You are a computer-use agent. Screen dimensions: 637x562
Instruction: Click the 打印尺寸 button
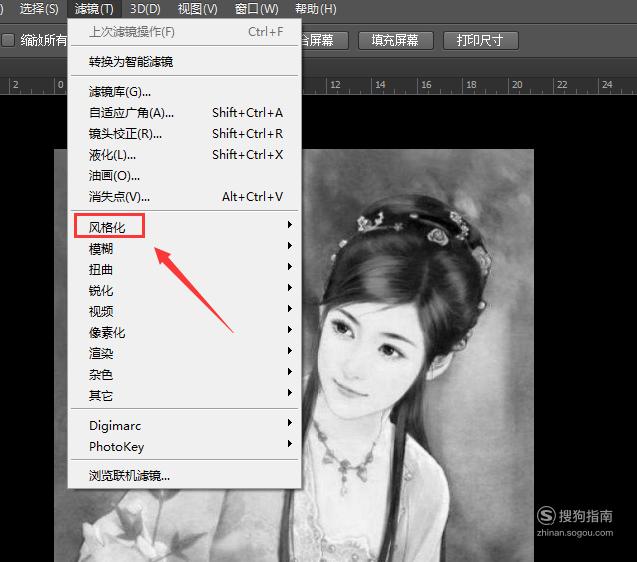[480, 40]
